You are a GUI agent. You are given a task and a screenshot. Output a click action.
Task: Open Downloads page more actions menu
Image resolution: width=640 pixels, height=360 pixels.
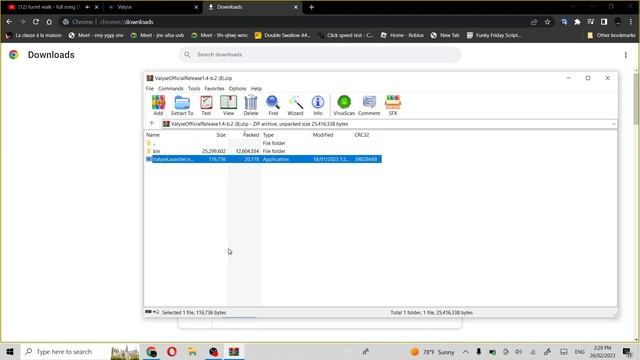click(x=626, y=55)
